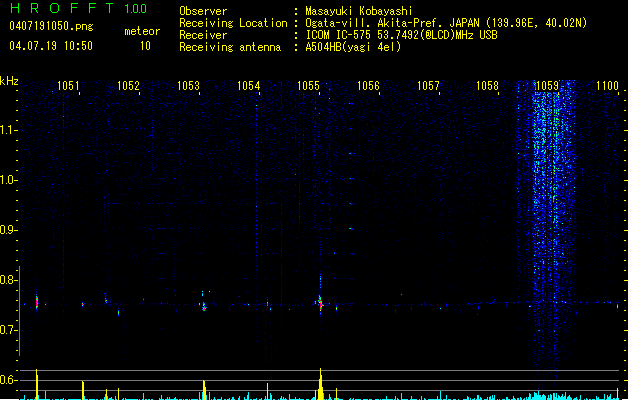Click the Receiving antenna label
Viewport: 629px width, 400px height.
[230, 47]
